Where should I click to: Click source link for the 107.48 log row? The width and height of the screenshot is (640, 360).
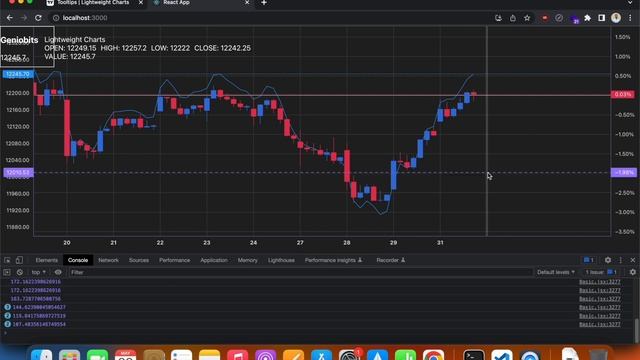click(600, 324)
